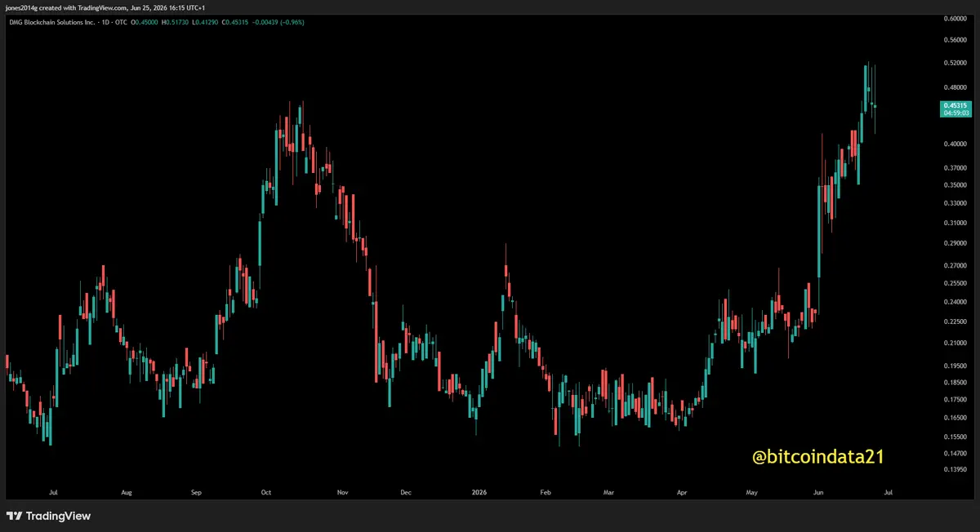
Task: Click the May label on time axis
Action: click(x=752, y=493)
